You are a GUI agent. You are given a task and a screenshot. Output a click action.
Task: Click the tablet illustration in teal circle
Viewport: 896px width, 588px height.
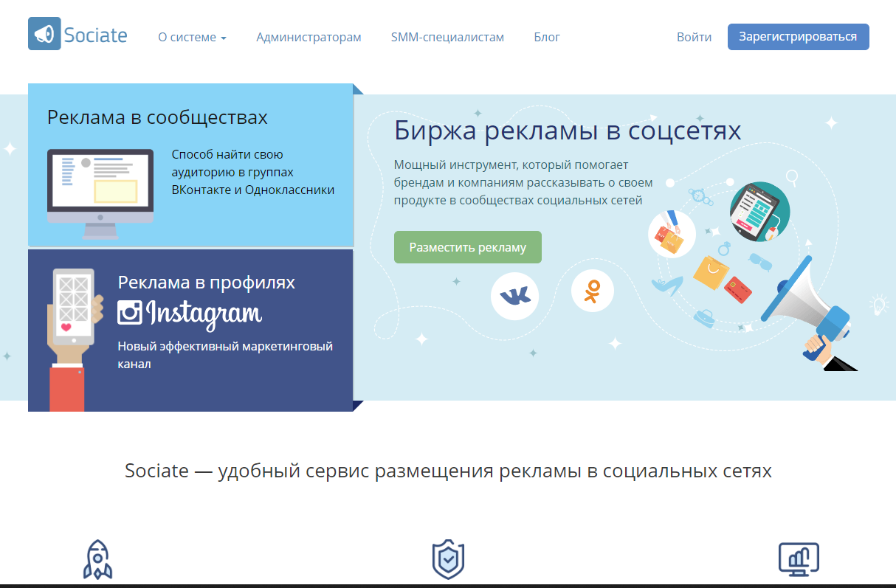pos(759,212)
